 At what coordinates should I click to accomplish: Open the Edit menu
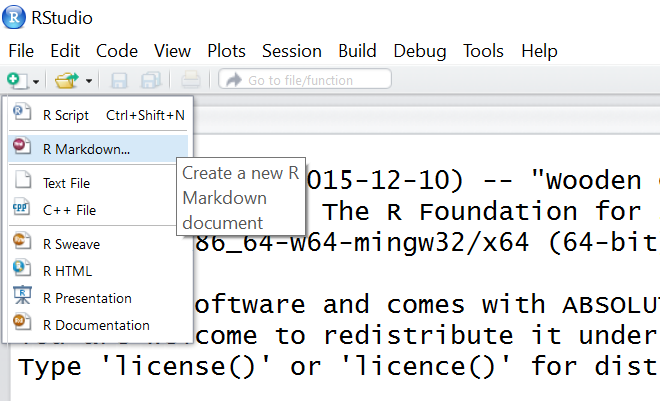point(65,51)
